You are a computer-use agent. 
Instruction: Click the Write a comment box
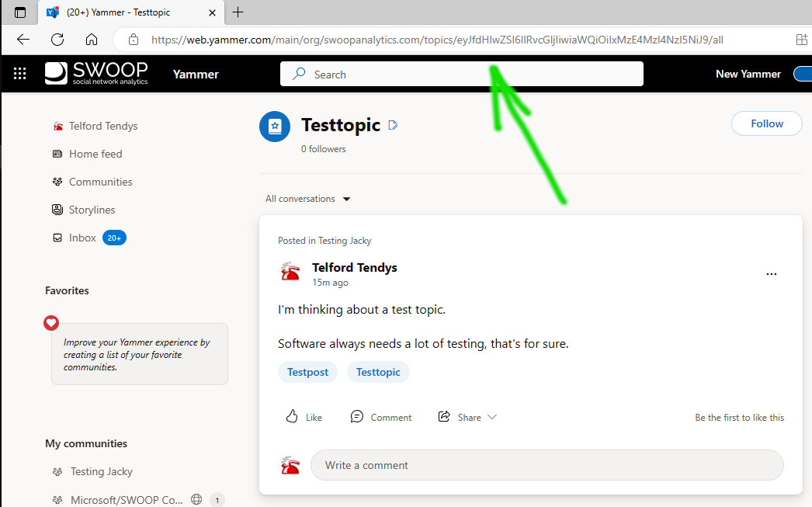pos(547,465)
